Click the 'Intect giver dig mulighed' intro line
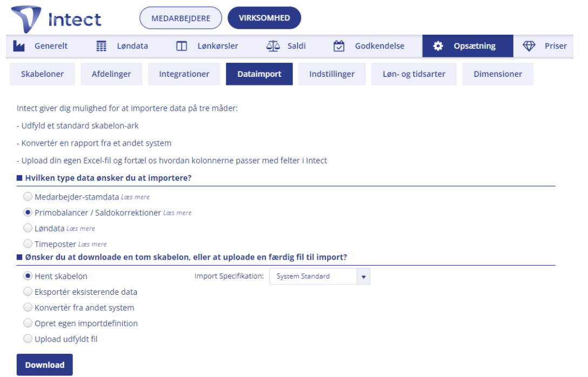Viewport: 588px width, 377px height. pyautogui.click(x=127, y=108)
